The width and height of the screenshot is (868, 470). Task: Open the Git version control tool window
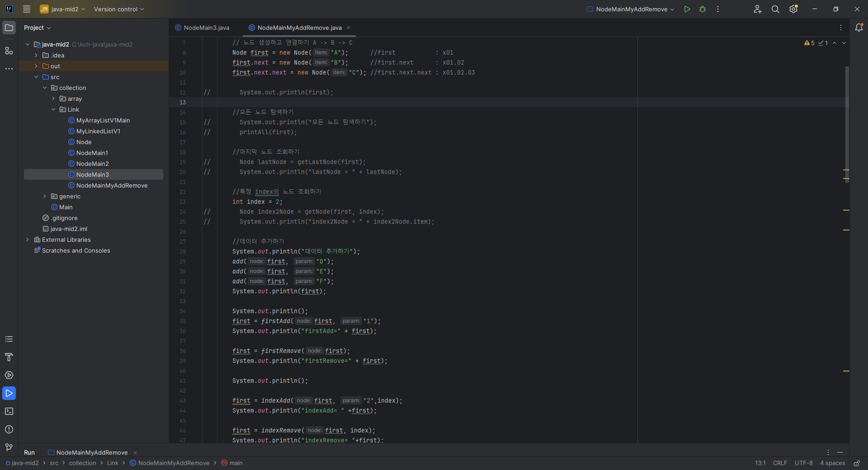tap(9, 447)
